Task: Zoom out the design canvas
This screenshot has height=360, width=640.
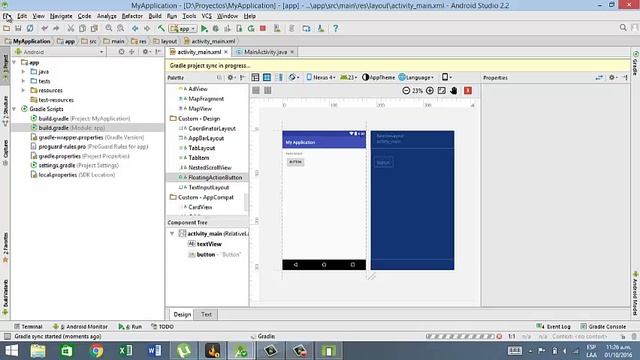Action: click(x=406, y=91)
